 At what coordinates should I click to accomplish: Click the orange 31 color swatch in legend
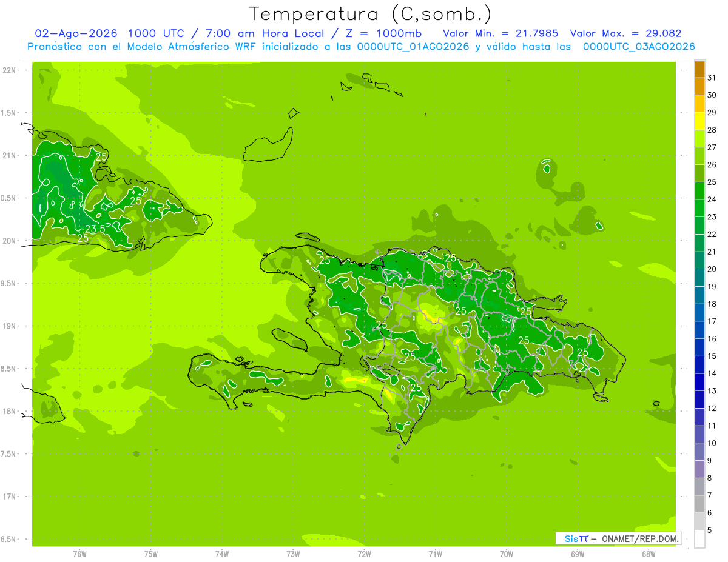(699, 69)
